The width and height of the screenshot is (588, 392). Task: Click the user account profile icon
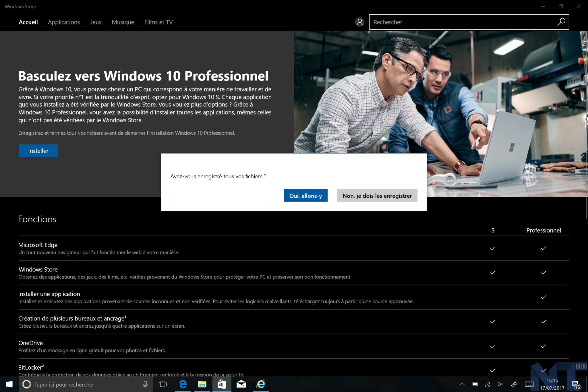[359, 22]
